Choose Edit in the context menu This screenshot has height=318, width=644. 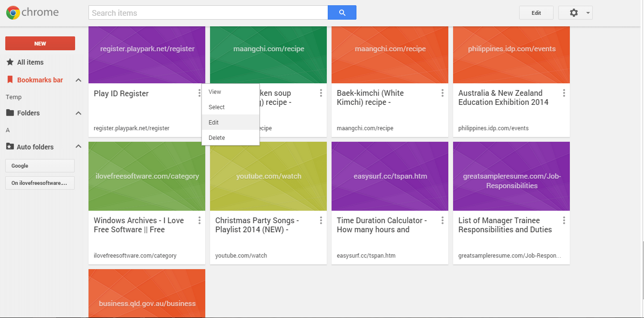231,122
